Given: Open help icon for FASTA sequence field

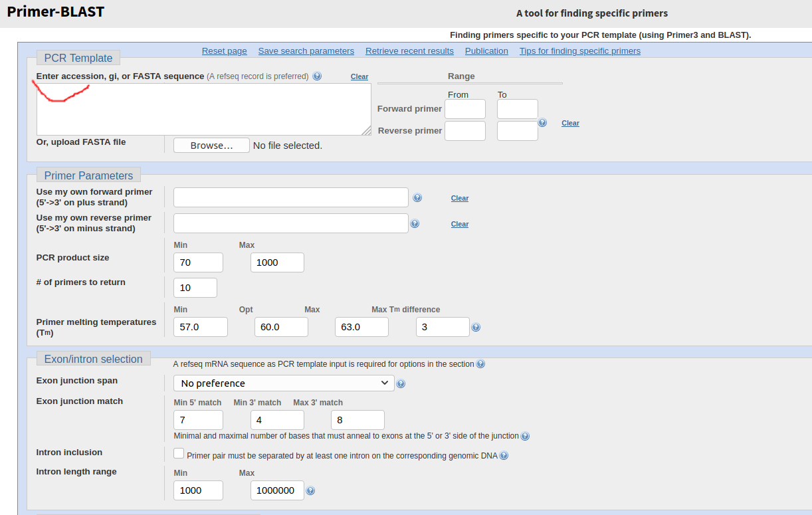Looking at the screenshot, I should tap(317, 76).
